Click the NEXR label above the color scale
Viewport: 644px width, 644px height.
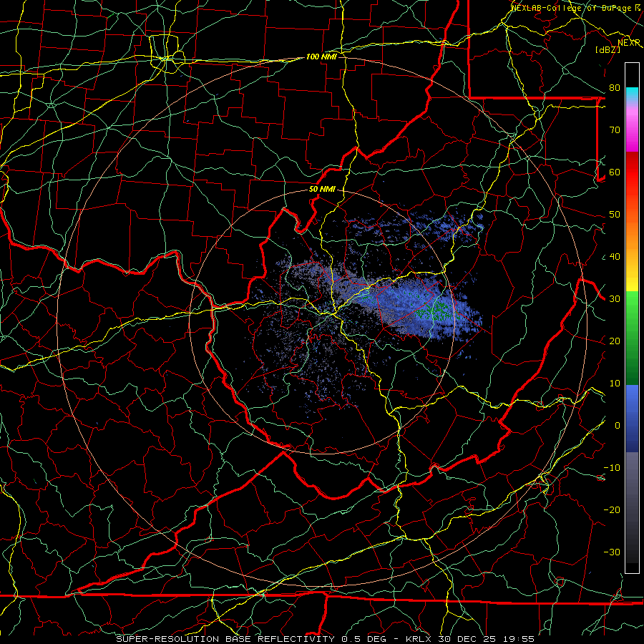click(x=629, y=43)
